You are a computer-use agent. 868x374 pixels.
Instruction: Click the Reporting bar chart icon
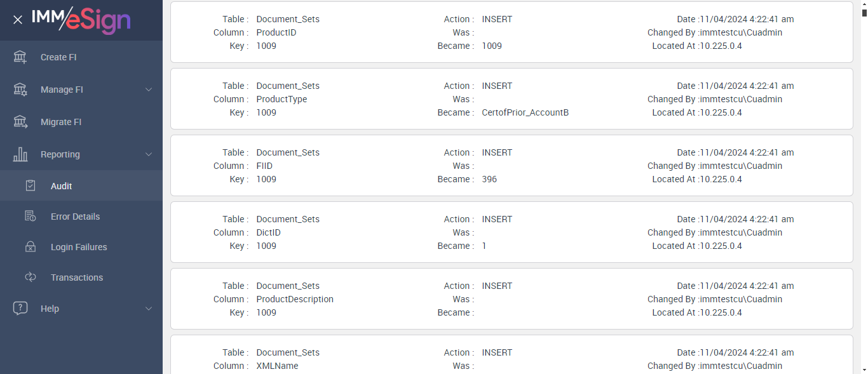(20, 154)
